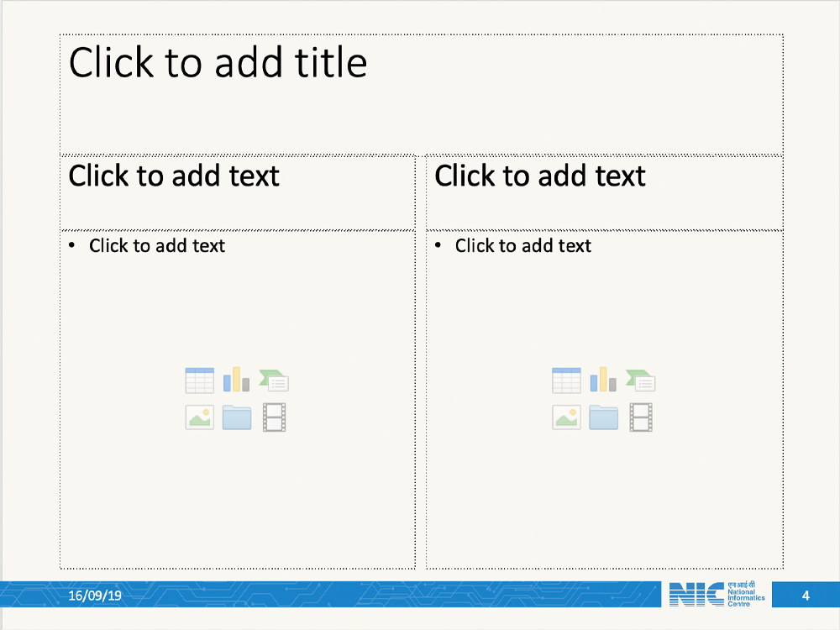Click the NIC logo in the footer
840x630 pixels.
[x=717, y=595]
